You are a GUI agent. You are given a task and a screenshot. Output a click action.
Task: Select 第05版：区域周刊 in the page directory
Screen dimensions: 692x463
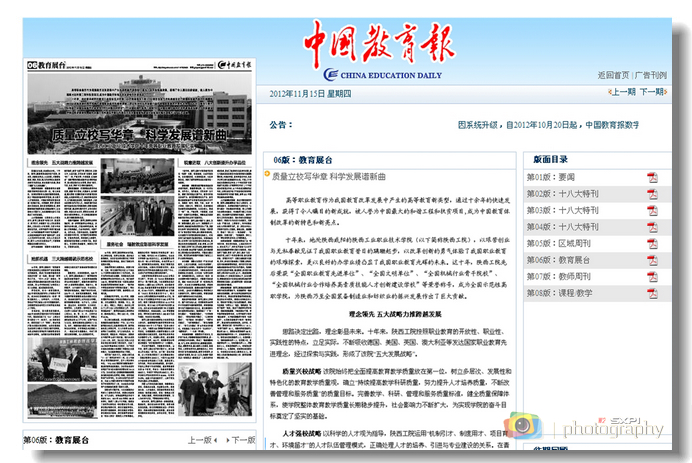[566, 243]
